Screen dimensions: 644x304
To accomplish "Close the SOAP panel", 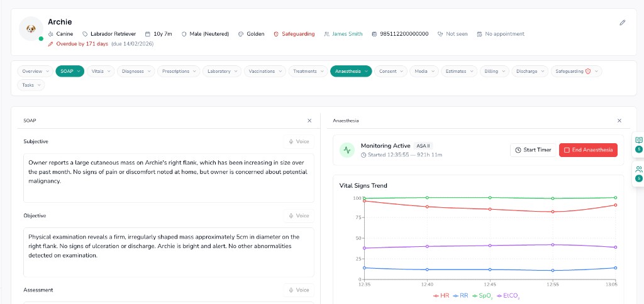I will point(309,121).
